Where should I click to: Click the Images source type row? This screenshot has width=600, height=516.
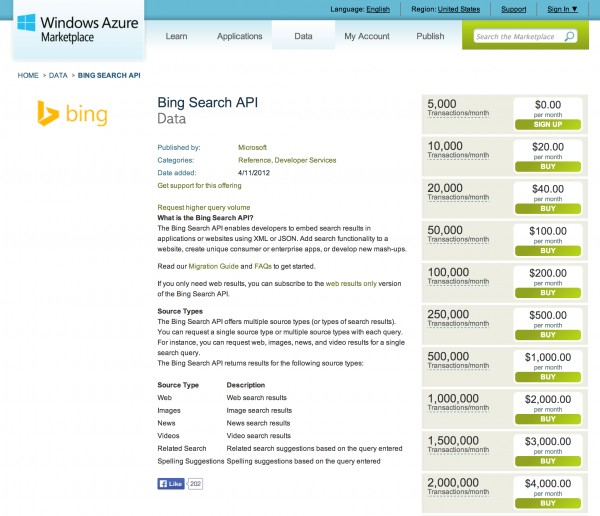(x=225, y=410)
